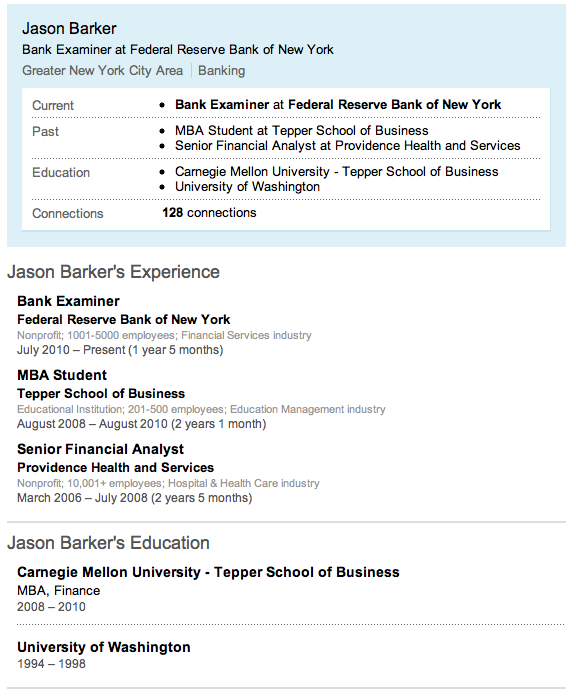This screenshot has width=576, height=697.
Task: Click the Jason Barker's Education section header
Action: click(x=108, y=543)
